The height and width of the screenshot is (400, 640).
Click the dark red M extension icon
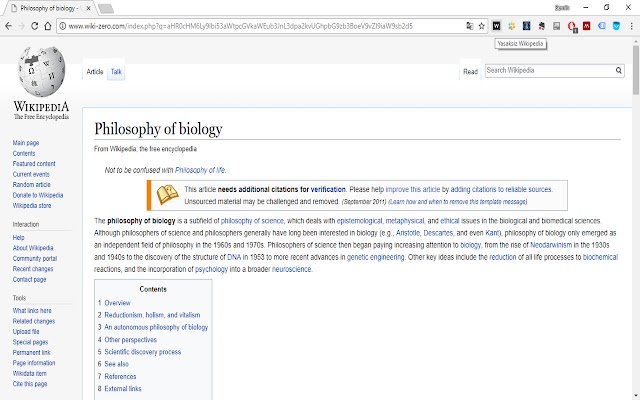(x=587, y=26)
